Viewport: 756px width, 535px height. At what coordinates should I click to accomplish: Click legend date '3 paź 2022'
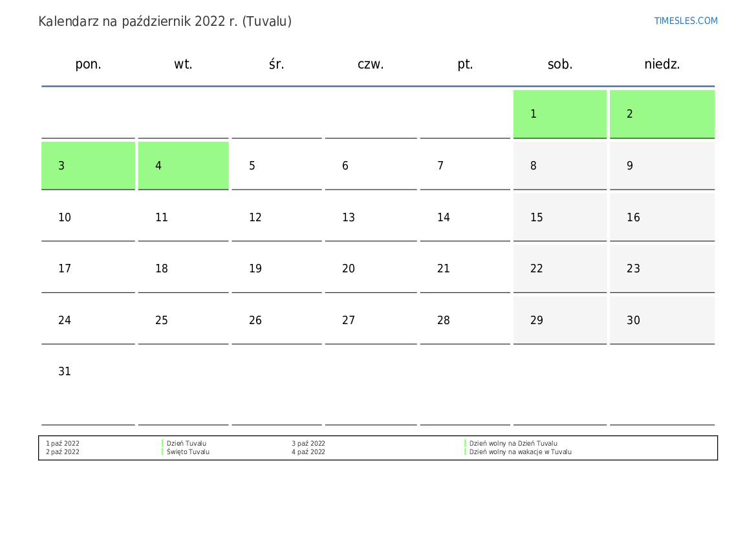308,443
